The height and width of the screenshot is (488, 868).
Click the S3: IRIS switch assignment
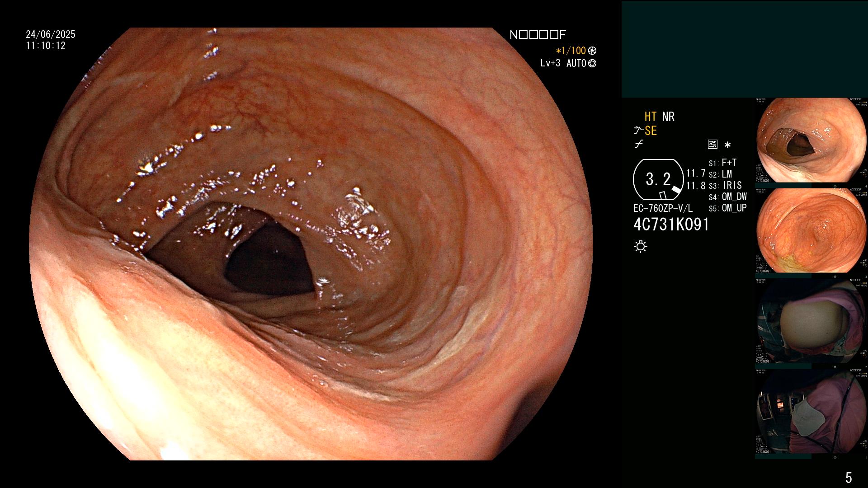coord(725,185)
